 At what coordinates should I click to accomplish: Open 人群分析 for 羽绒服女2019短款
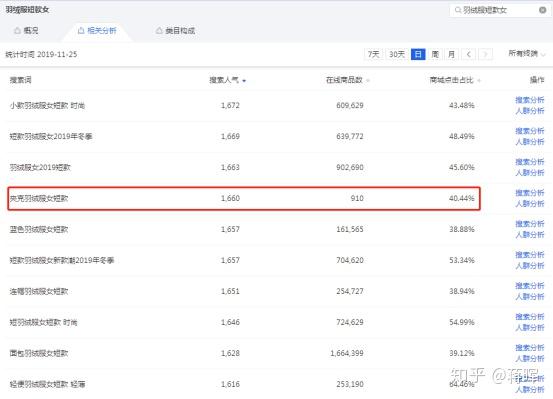(529, 173)
